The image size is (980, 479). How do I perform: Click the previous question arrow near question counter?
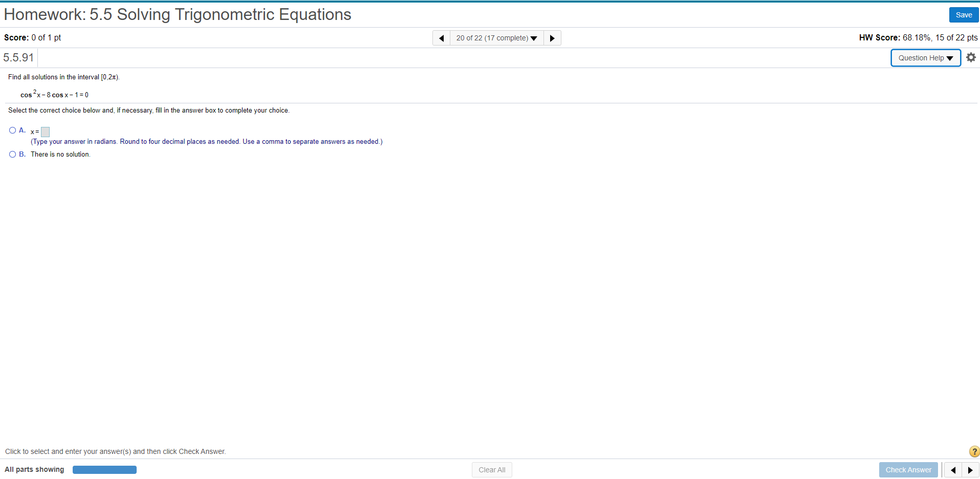pyautogui.click(x=441, y=37)
